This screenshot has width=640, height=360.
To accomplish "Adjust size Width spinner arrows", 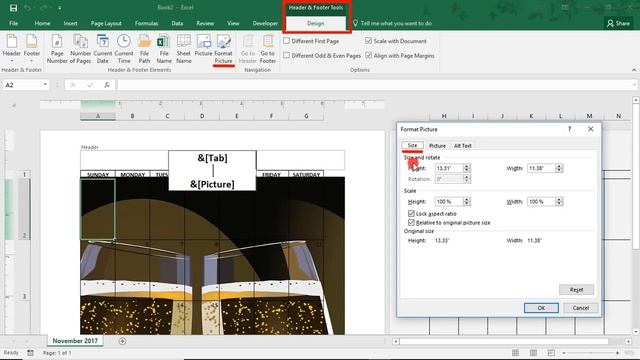I will [x=559, y=168].
